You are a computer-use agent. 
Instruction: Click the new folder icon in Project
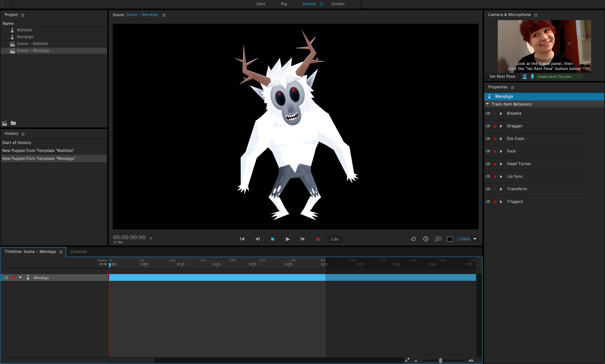(13, 123)
